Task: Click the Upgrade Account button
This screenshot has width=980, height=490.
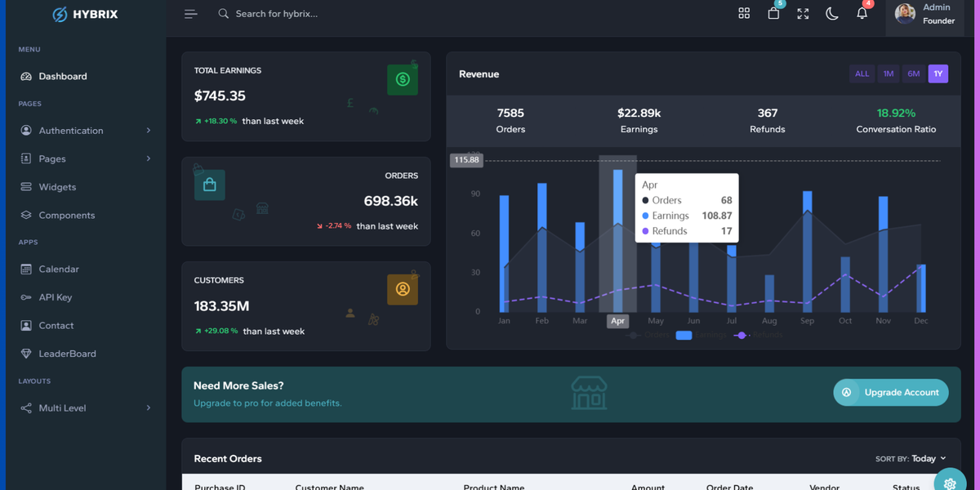Action: pos(890,392)
